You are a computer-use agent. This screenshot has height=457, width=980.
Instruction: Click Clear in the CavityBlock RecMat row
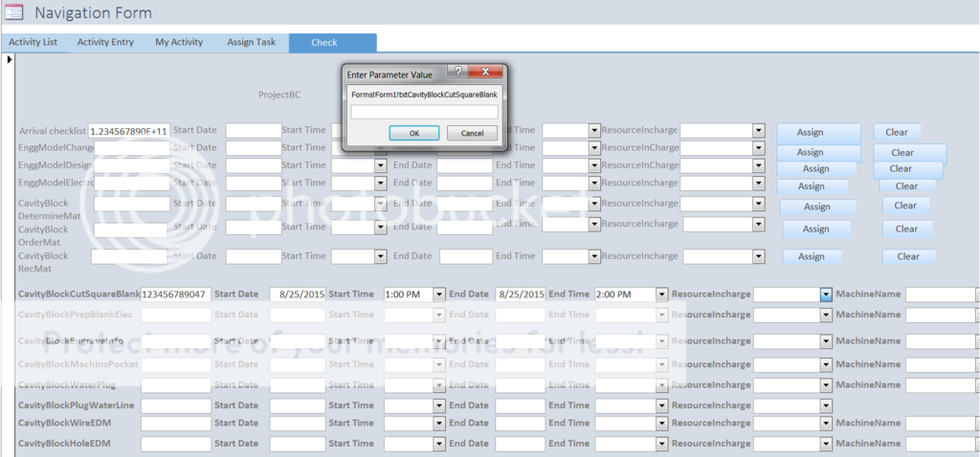907,256
